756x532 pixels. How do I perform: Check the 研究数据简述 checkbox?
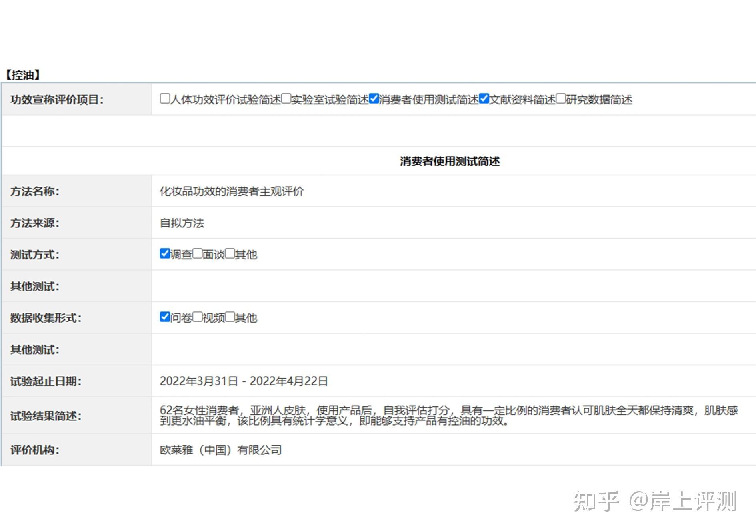[x=561, y=98]
